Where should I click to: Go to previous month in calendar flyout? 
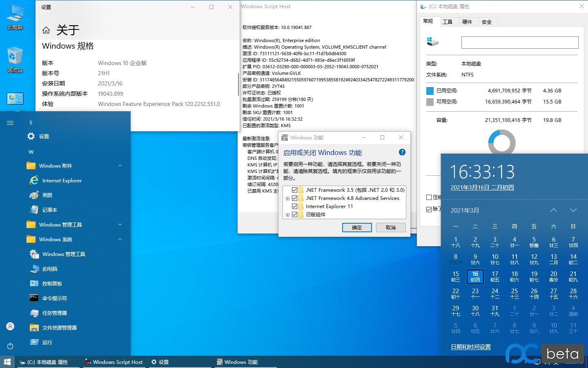coord(554,210)
